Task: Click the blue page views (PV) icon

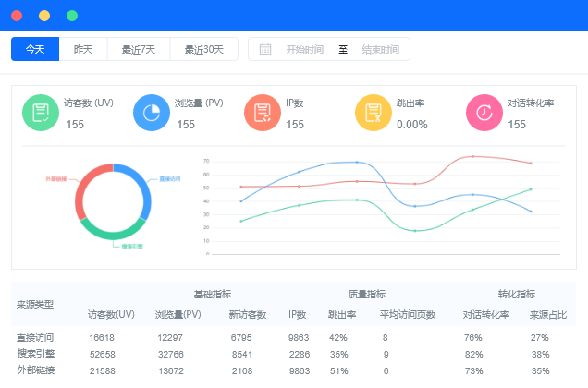Action: point(151,113)
